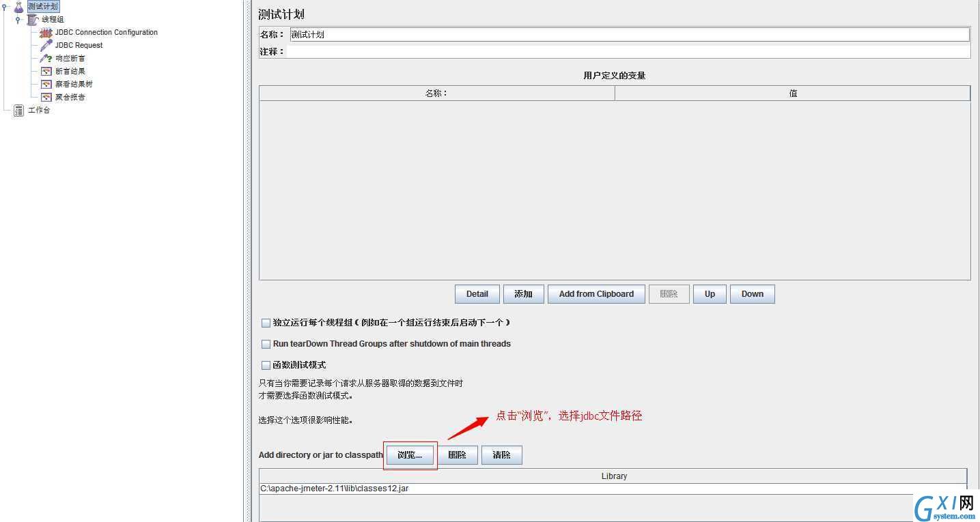Click the 名称 column header
The height and width of the screenshot is (522, 980).
coord(436,93)
